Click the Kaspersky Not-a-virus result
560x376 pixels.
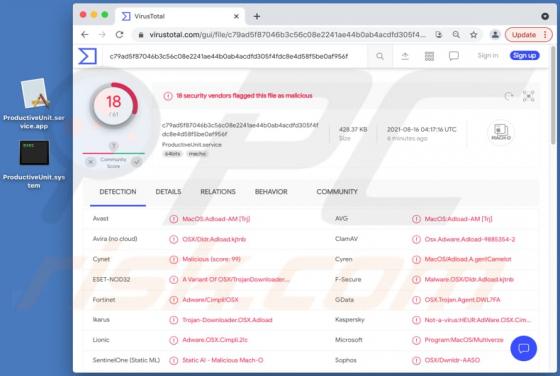coord(478,320)
